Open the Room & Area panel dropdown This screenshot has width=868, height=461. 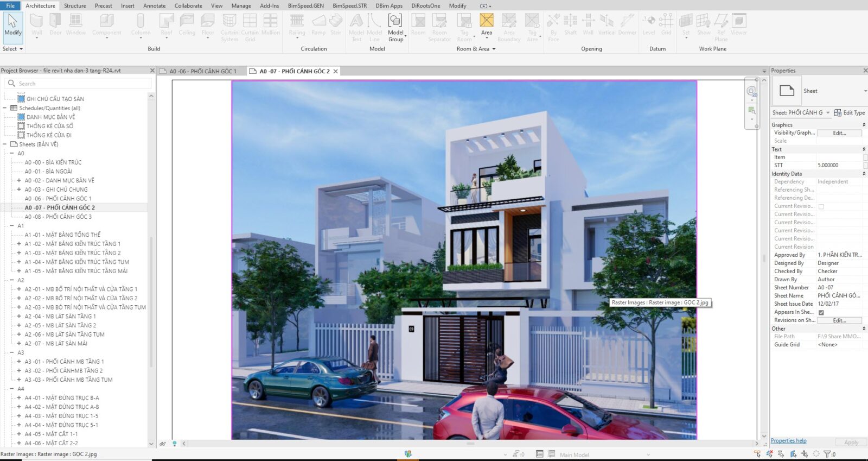(x=476, y=49)
